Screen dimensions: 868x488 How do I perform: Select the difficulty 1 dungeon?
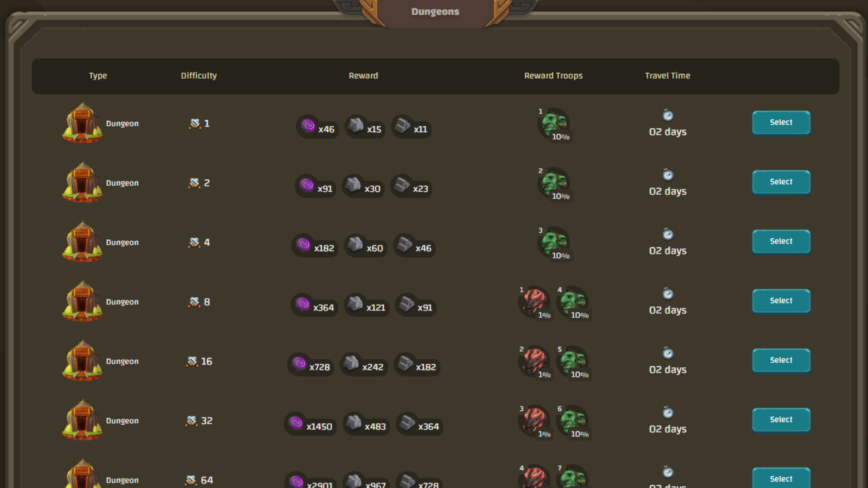coord(781,122)
